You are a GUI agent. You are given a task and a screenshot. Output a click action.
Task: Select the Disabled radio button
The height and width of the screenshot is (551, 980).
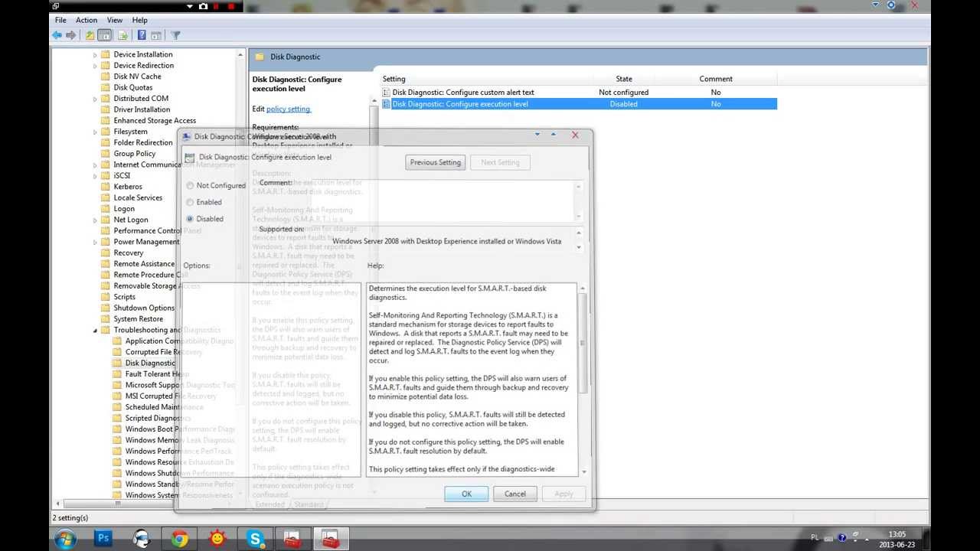[x=190, y=219]
